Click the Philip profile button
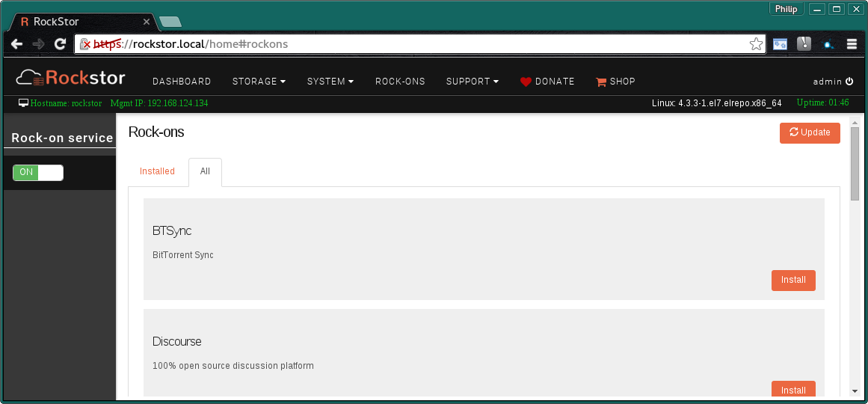 coord(786,9)
